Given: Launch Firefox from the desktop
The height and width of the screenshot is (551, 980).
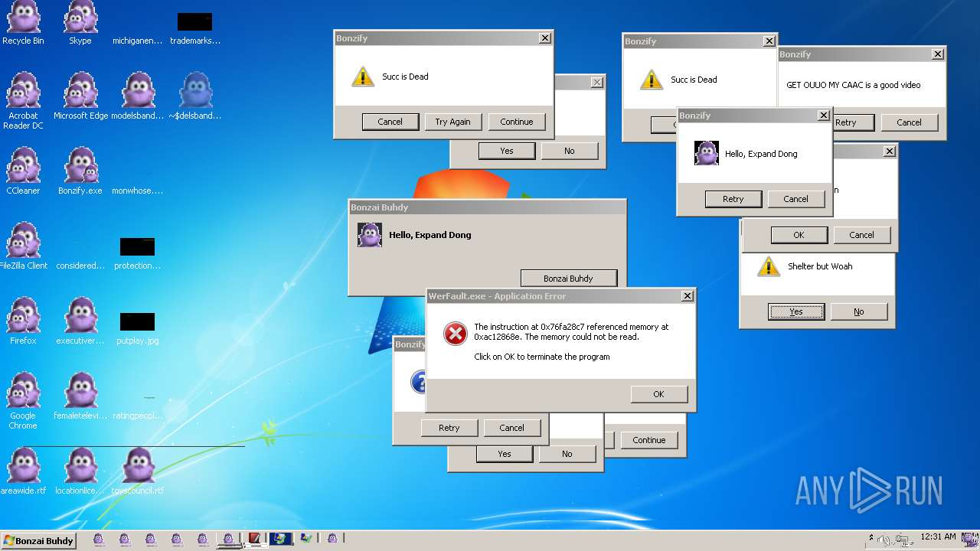Looking at the screenshot, I should pyautogui.click(x=23, y=321).
